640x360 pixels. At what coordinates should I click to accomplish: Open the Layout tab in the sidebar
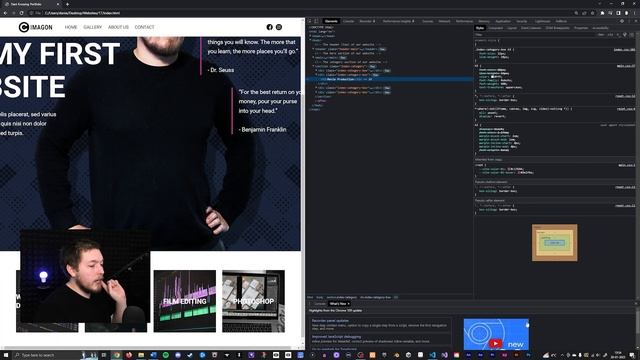click(x=512, y=28)
